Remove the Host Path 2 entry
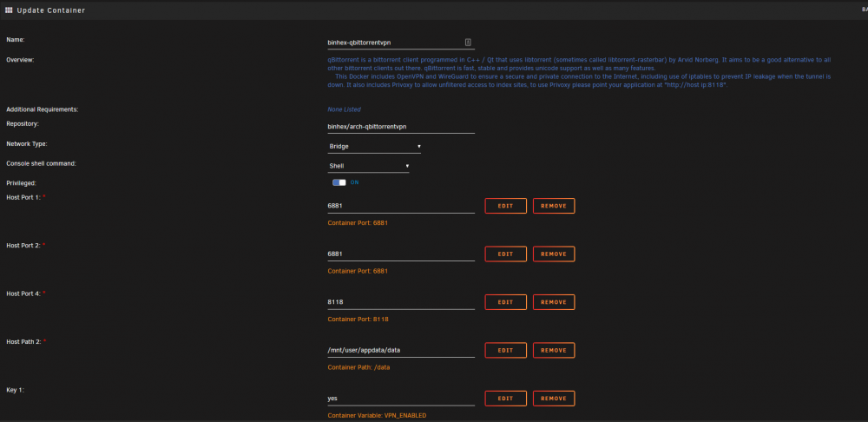The image size is (868, 422). 554,351
